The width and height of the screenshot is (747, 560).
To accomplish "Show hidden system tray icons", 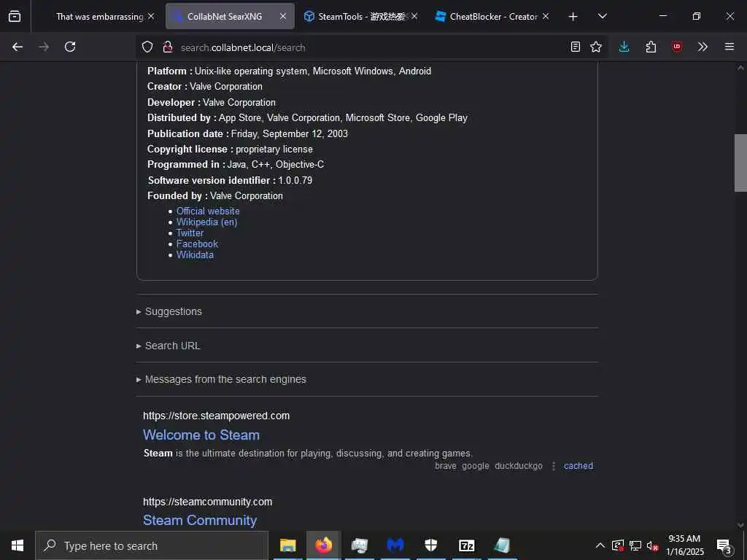I will coord(600,545).
